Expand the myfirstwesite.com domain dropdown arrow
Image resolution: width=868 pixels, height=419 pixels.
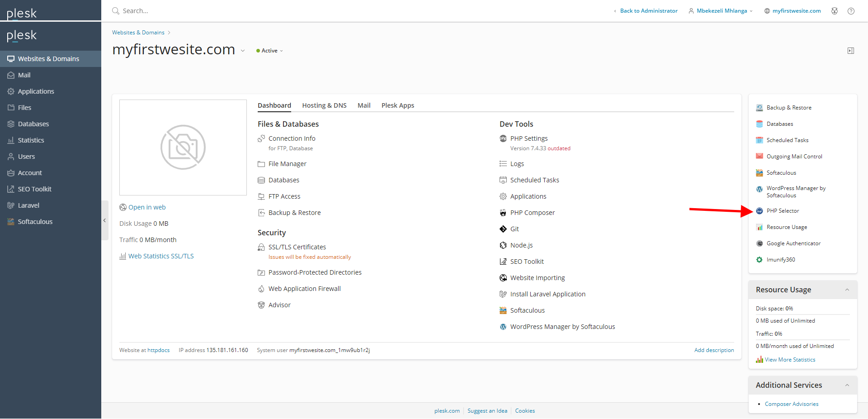point(243,51)
